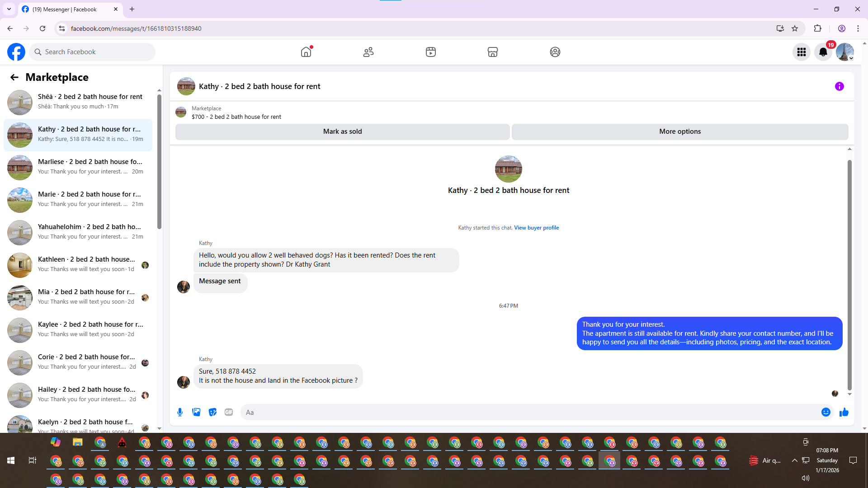
Task: Open the emoji picker in composer
Action: [826, 412]
